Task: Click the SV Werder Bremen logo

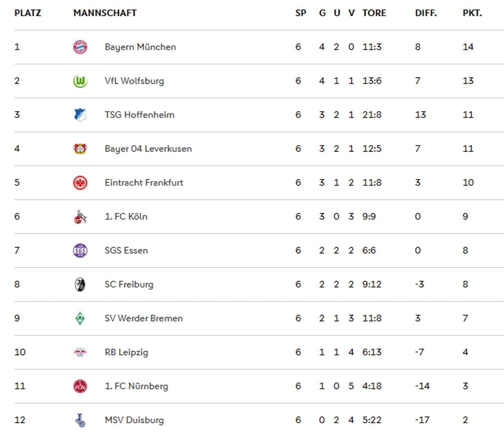Action: [x=80, y=318]
